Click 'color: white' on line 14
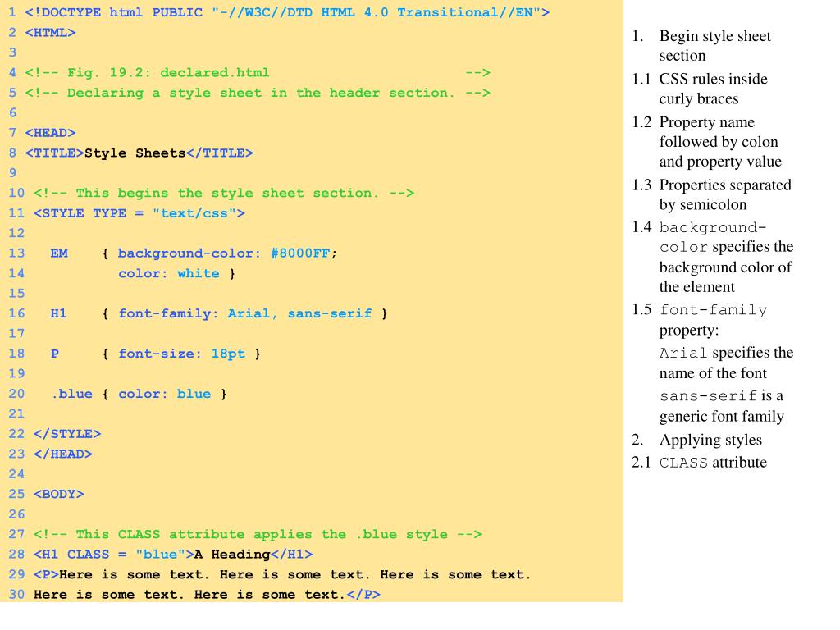This screenshot has height=630, width=840. pyautogui.click(x=169, y=273)
